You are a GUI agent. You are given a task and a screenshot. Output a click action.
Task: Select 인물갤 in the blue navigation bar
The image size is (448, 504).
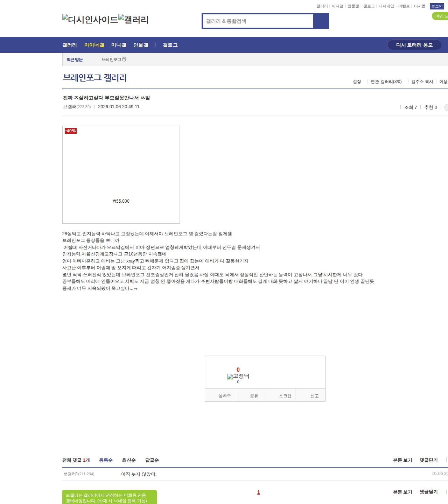tap(141, 45)
